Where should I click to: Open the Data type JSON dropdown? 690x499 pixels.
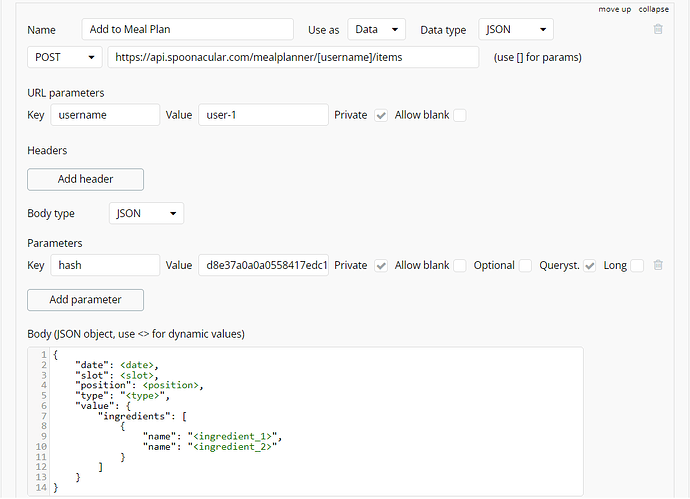click(516, 29)
